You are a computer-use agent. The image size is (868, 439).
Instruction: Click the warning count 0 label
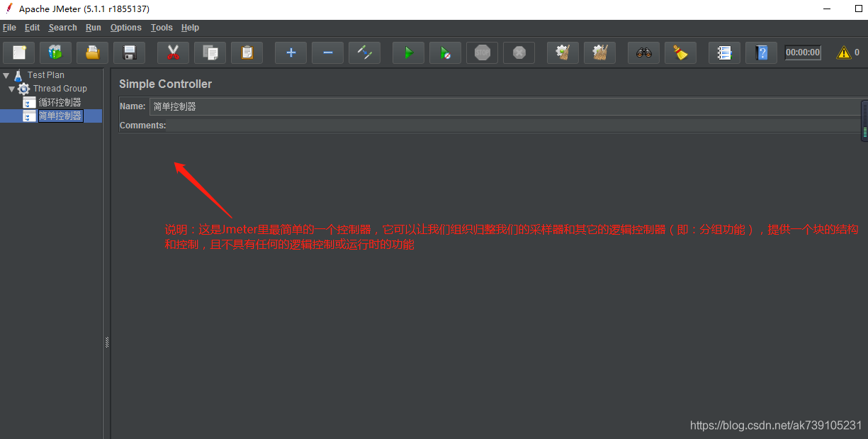(x=857, y=52)
